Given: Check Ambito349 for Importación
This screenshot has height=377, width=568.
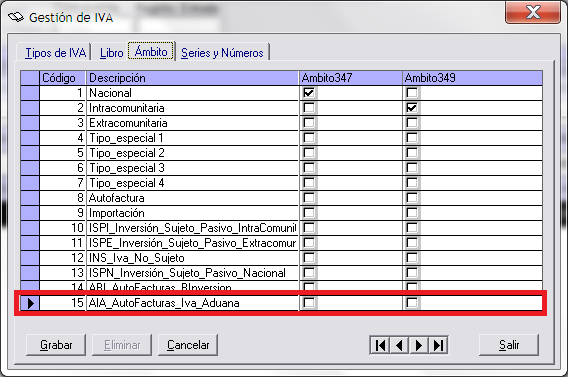Looking at the screenshot, I should 412,213.
